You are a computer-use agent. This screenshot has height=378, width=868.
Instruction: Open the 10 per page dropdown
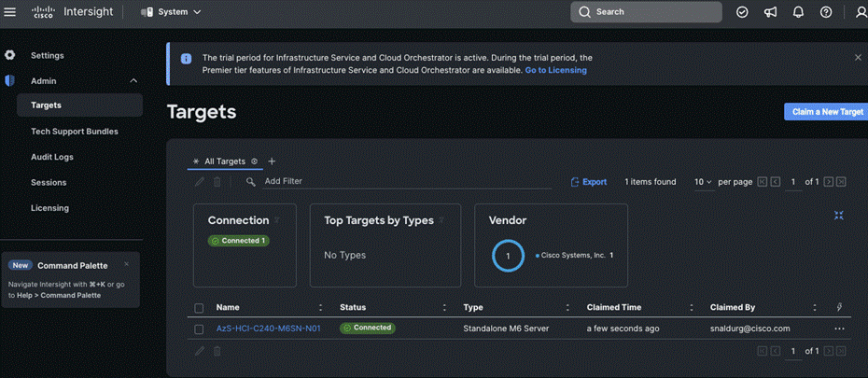(x=703, y=181)
